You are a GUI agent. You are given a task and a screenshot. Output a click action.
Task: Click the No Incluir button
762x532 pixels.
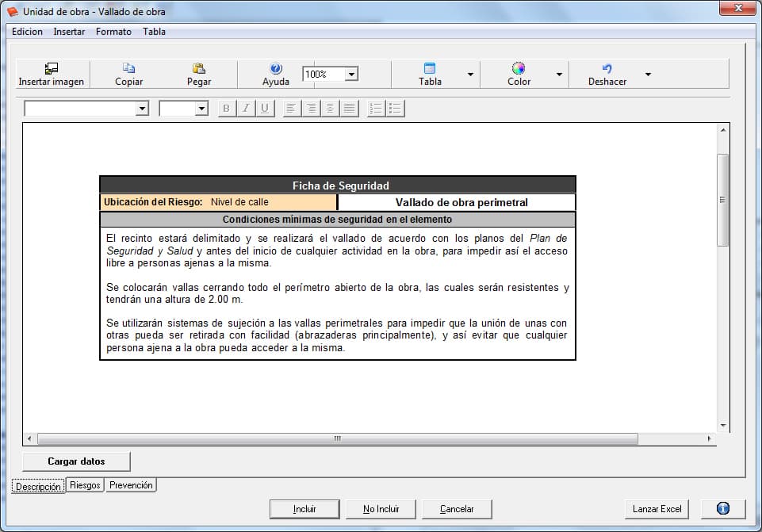(381, 509)
